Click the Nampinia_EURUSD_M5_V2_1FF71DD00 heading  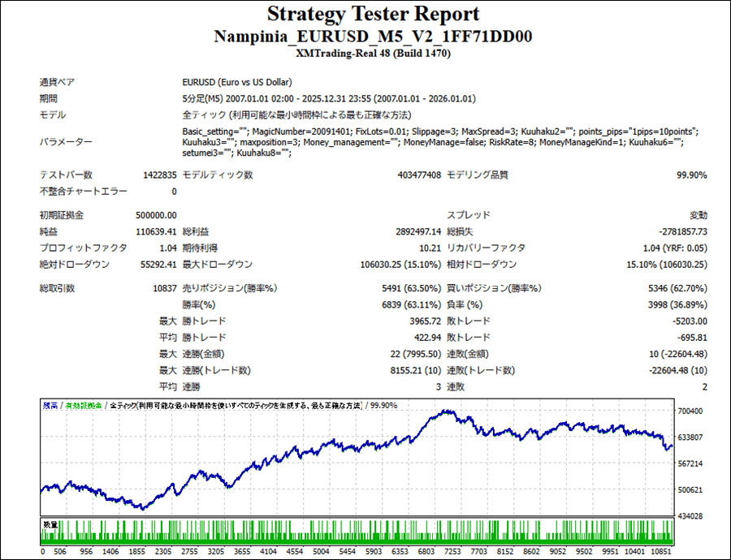point(373,37)
